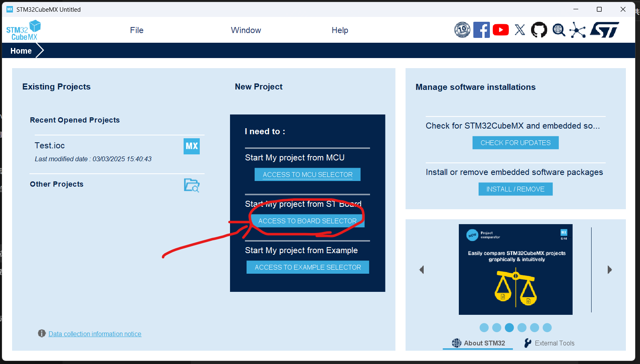Open the 10 years anniversary badge icon
640x364 pixels.
click(x=462, y=30)
